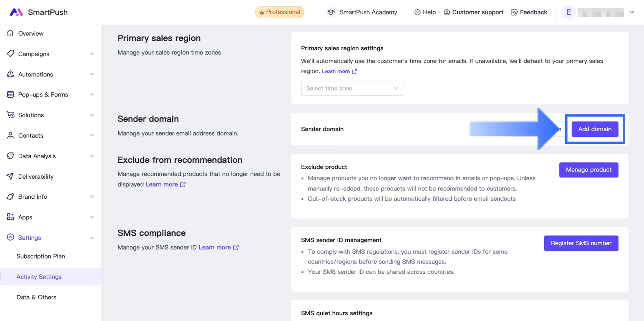Go to Data & Others settings

coord(36,297)
